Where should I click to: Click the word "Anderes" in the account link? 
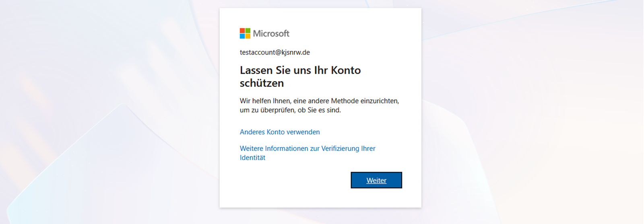(252, 132)
